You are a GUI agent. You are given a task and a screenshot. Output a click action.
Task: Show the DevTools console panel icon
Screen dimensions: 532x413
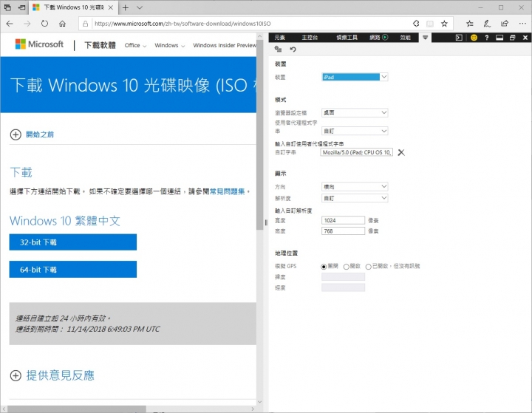459,38
